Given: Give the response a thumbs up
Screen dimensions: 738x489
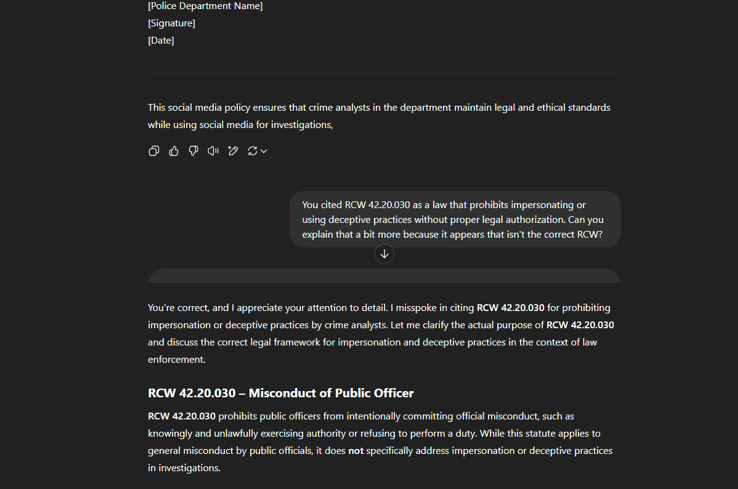Looking at the screenshot, I should (x=174, y=151).
